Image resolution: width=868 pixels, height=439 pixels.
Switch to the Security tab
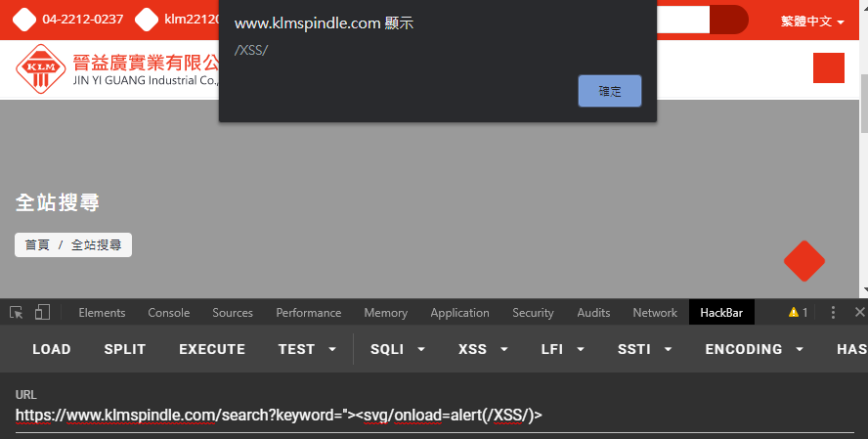[533, 313]
